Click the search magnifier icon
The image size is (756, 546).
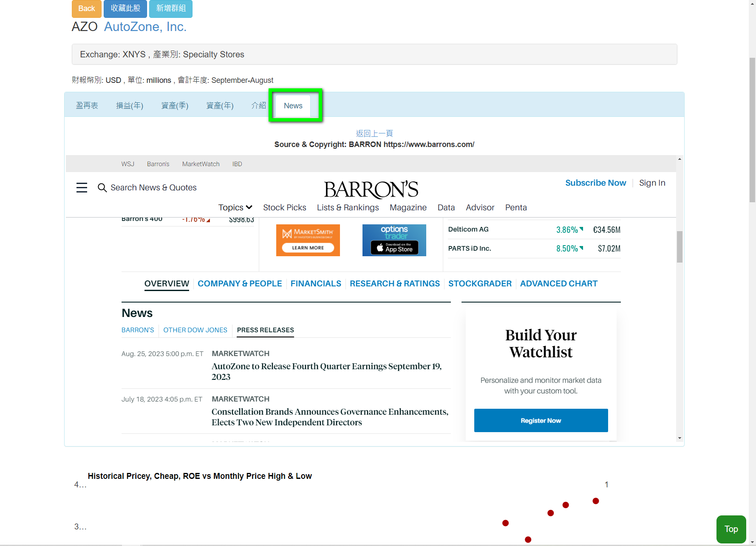click(x=102, y=187)
